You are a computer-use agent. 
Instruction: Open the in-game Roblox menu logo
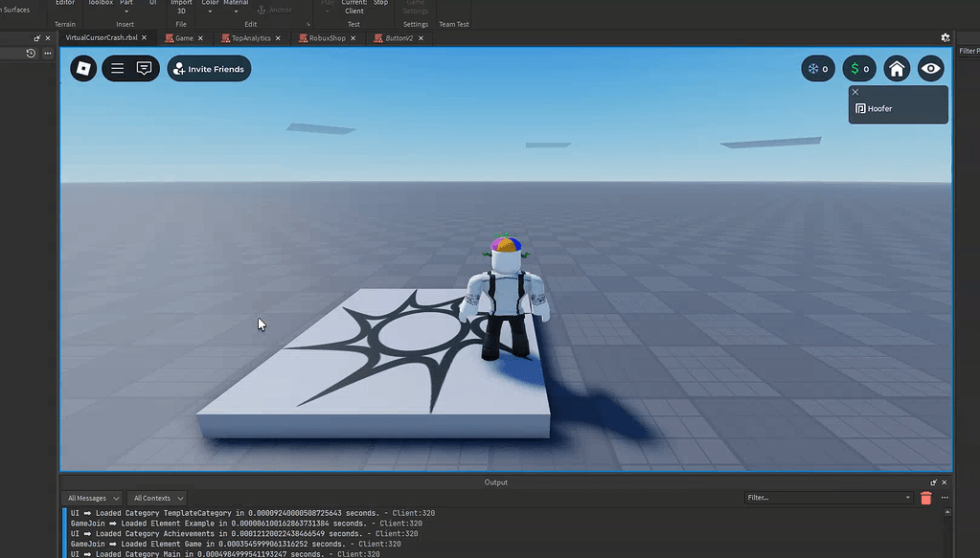pyautogui.click(x=82, y=68)
